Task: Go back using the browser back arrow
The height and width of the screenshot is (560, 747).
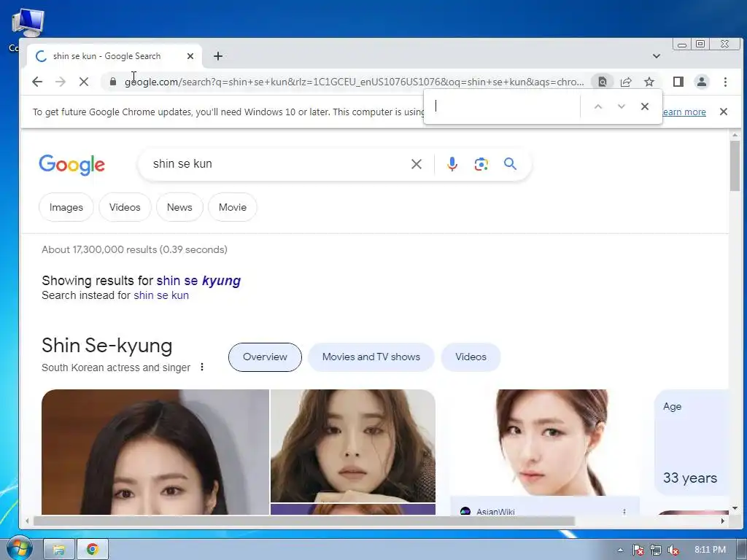Action: (37, 82)
